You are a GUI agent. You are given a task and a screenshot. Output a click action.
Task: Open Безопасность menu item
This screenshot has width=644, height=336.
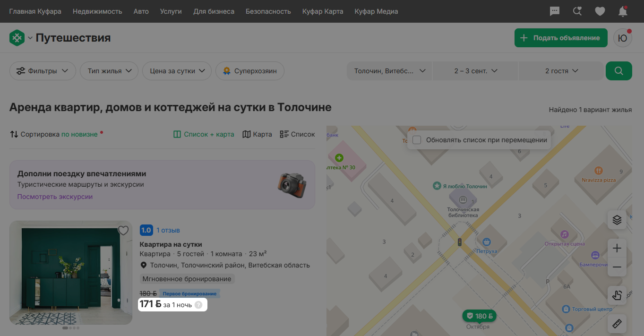click(268, 11)
